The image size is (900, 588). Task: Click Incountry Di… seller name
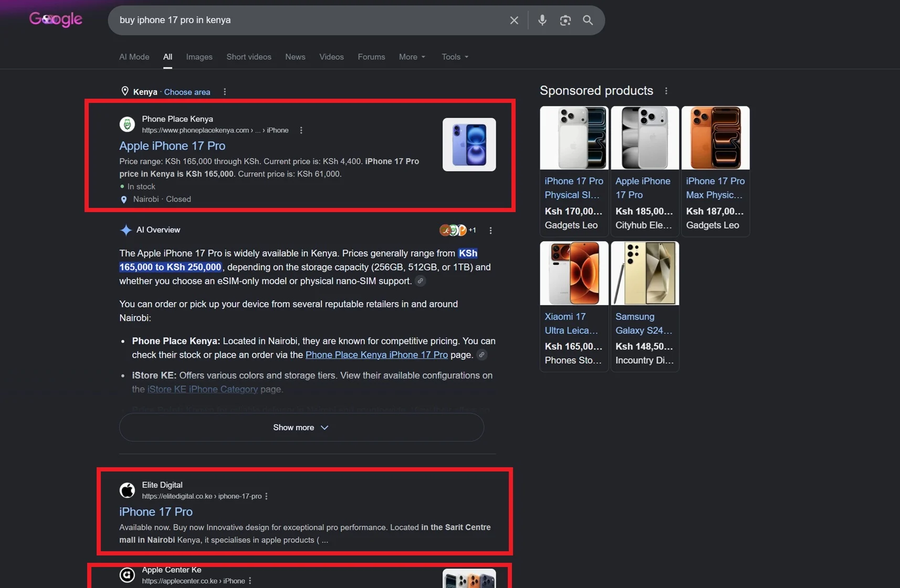pos(644,361)
